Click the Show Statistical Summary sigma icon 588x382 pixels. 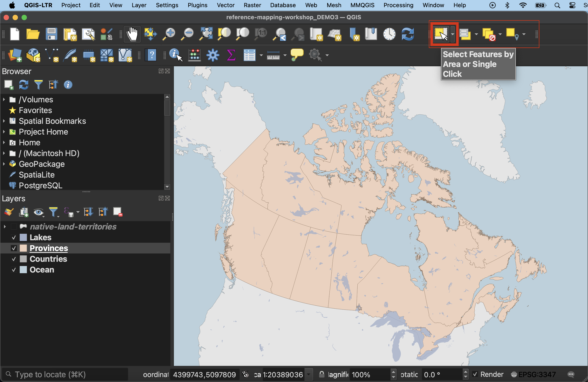click(231, 55)
